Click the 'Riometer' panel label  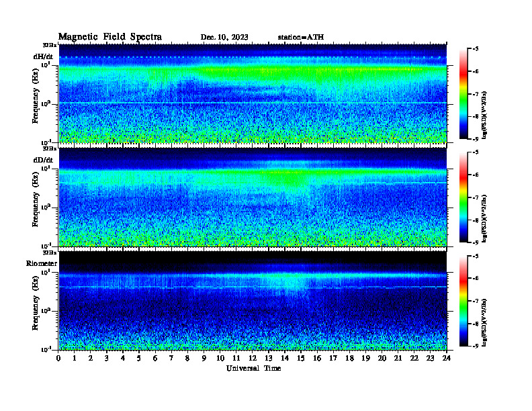(42, 263)
